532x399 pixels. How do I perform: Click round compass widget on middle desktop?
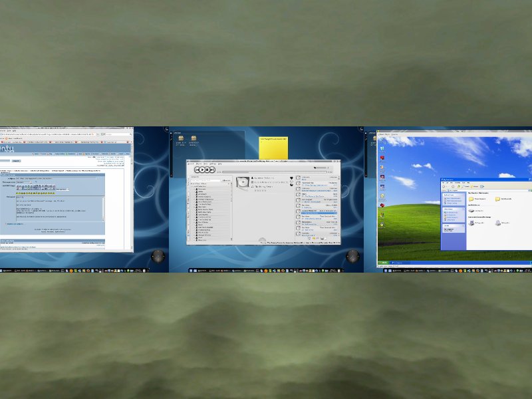[352, 257]
